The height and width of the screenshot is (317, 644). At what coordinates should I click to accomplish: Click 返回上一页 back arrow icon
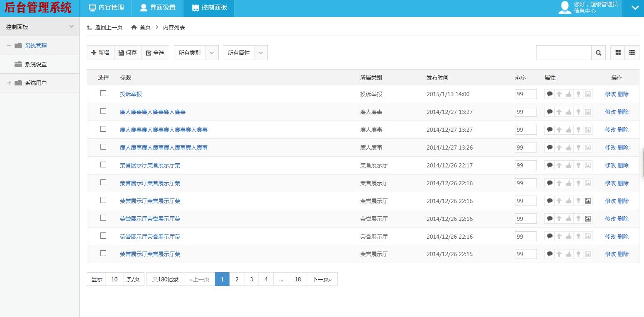[x=90, y=27]
